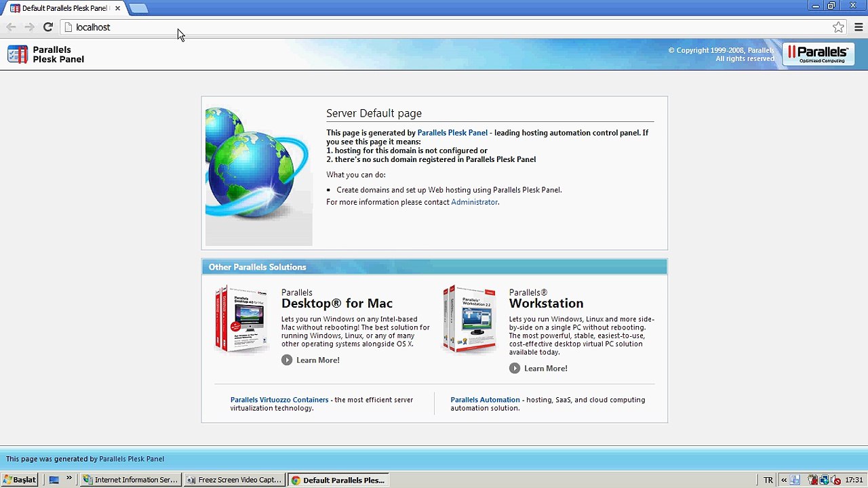The height and width of the screenshot is (488, 868).
Task: Click the system tray clock 17:31
Action: [x=854, y=480]
